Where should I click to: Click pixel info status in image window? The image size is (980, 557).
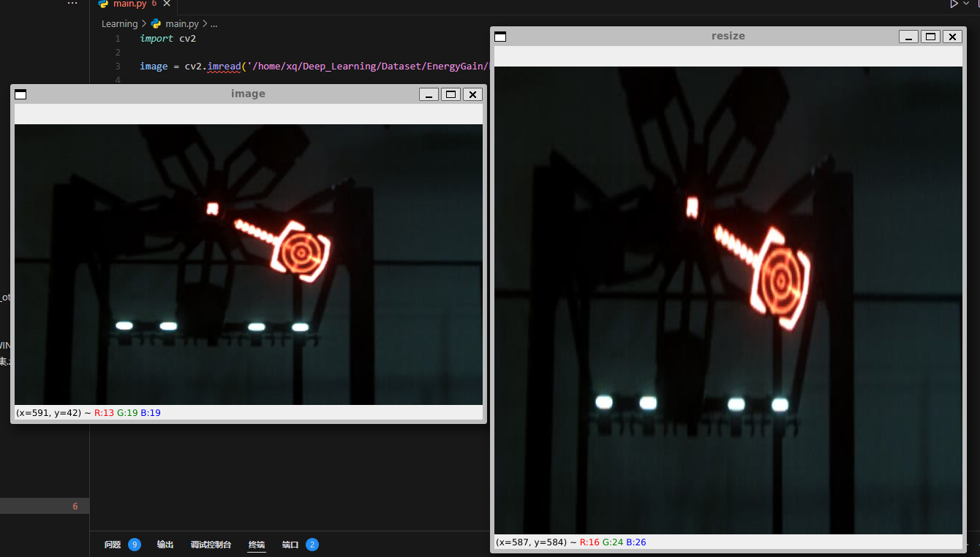pyautogui.click(x=88, y=413)
